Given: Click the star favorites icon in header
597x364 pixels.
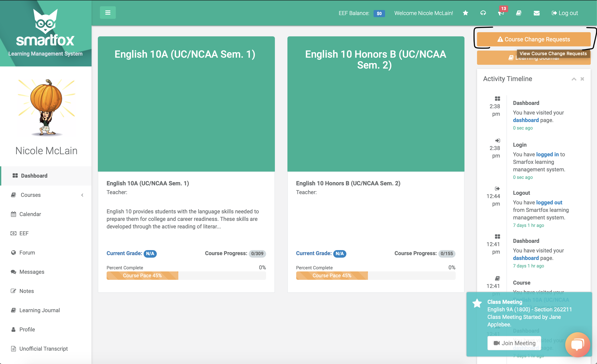Looking at the screenshot, I should tap(465, 13).
